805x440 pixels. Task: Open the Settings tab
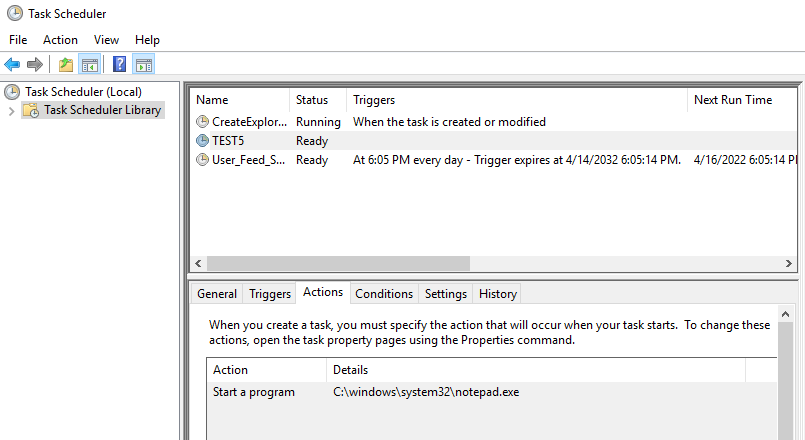pyautogui.click(x=446, y=294)
